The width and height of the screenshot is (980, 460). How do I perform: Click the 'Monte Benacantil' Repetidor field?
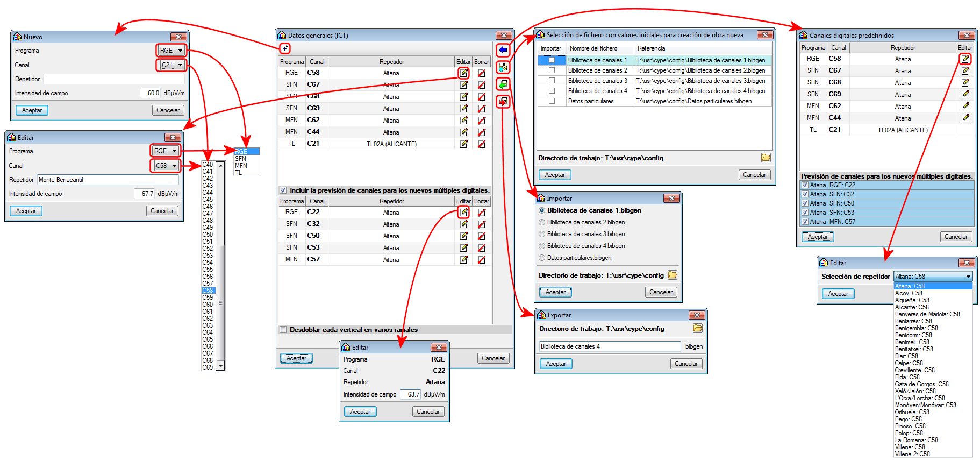point(108,180)
